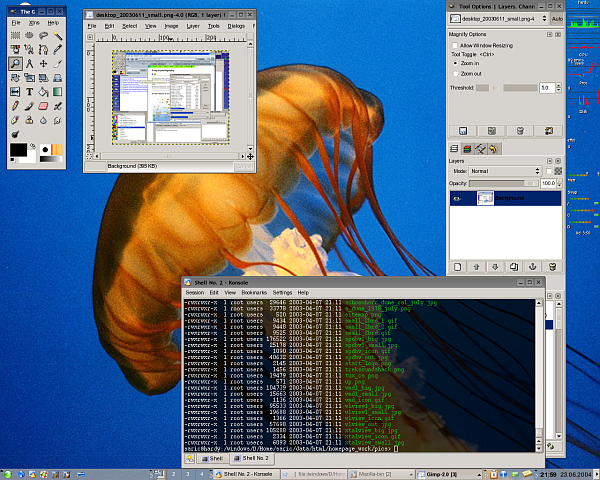Open the Xtns menu in toolbox

point(33,22)
